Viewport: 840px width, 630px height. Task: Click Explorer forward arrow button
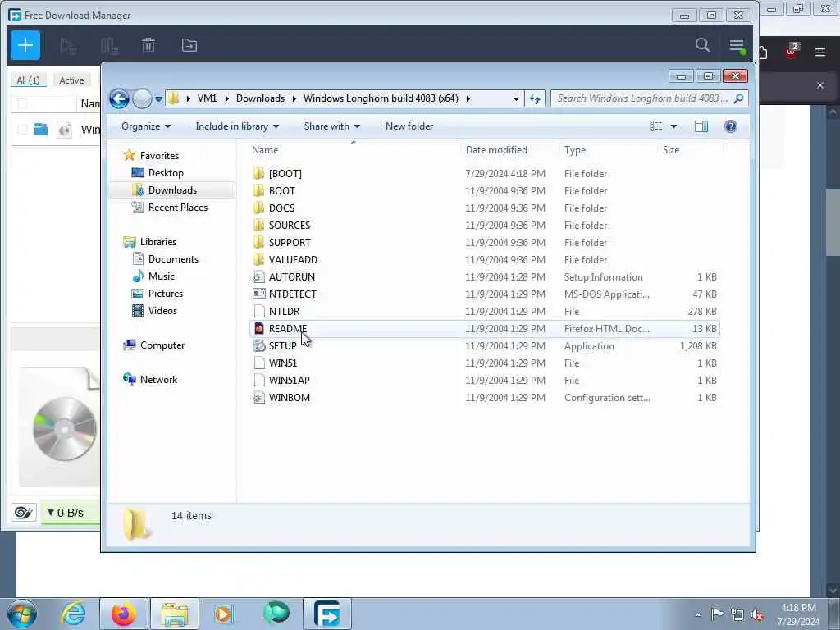point(142,98)
